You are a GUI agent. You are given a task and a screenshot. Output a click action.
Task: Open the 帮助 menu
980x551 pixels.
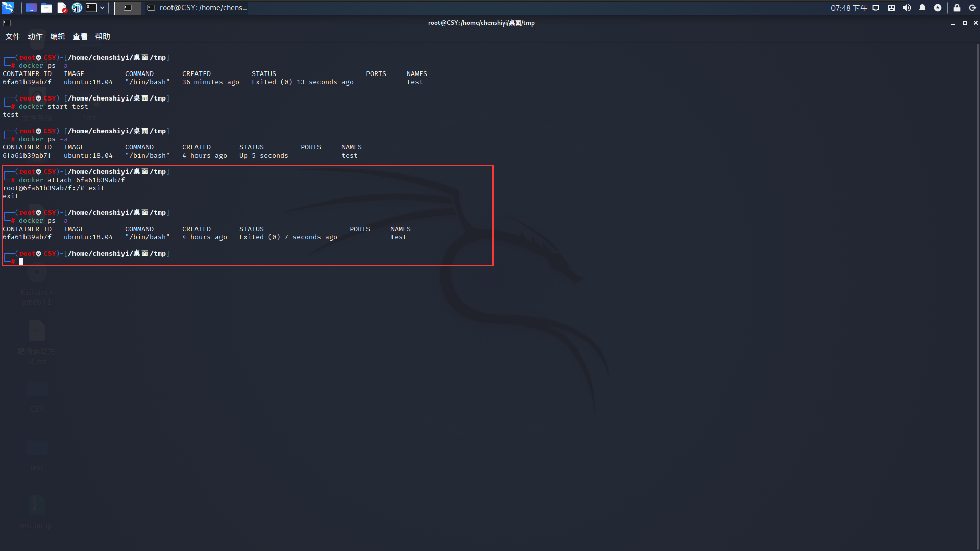coord(103,36)
